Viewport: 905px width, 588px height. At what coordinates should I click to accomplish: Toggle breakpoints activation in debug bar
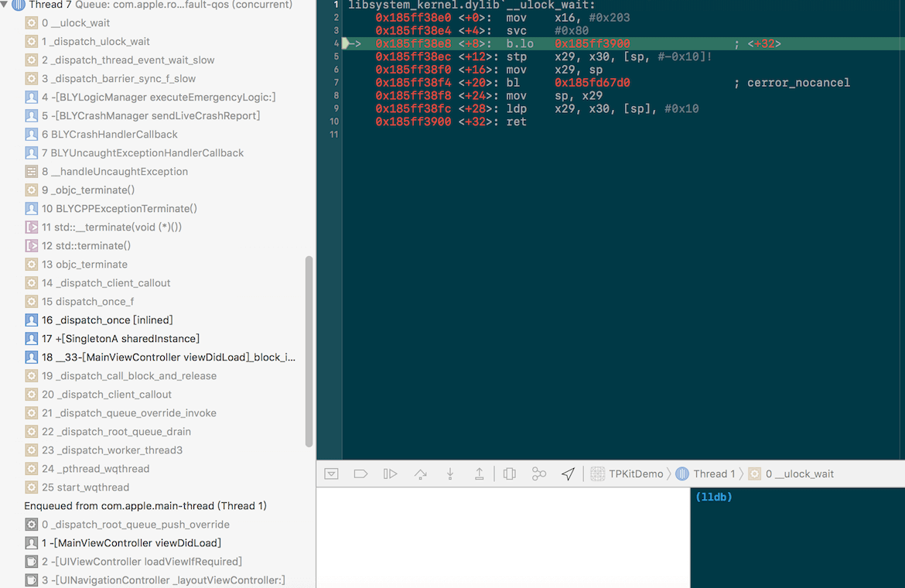[x=360, y=473]
